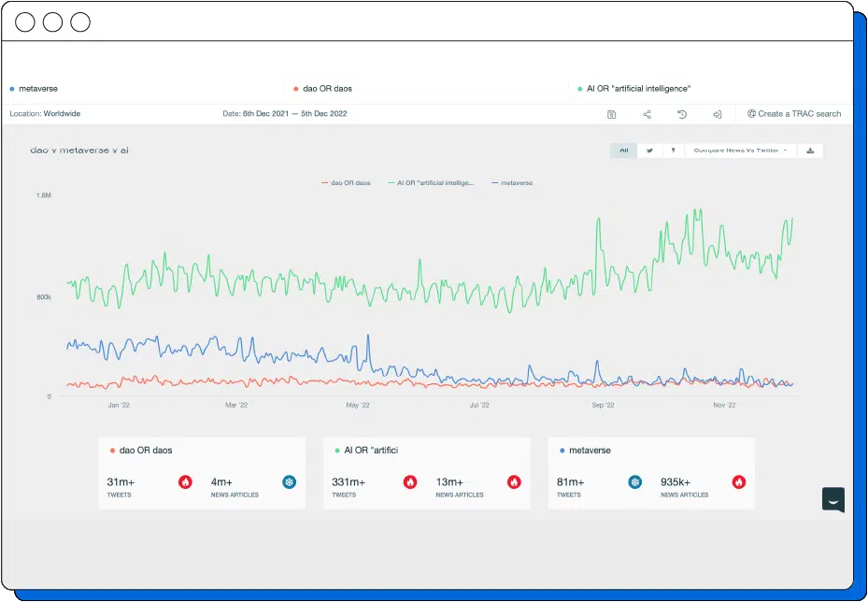Image resolution: width=868 pixels, height=602 pixels.
Task: Switch to the Twitter-only filter tab
Action: 649,150
